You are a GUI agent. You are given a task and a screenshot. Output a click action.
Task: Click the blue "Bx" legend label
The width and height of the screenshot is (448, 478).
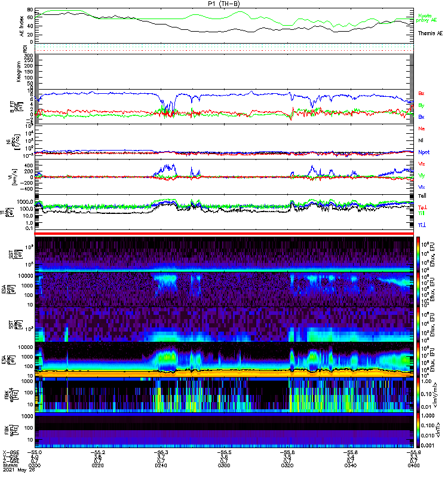421,117
